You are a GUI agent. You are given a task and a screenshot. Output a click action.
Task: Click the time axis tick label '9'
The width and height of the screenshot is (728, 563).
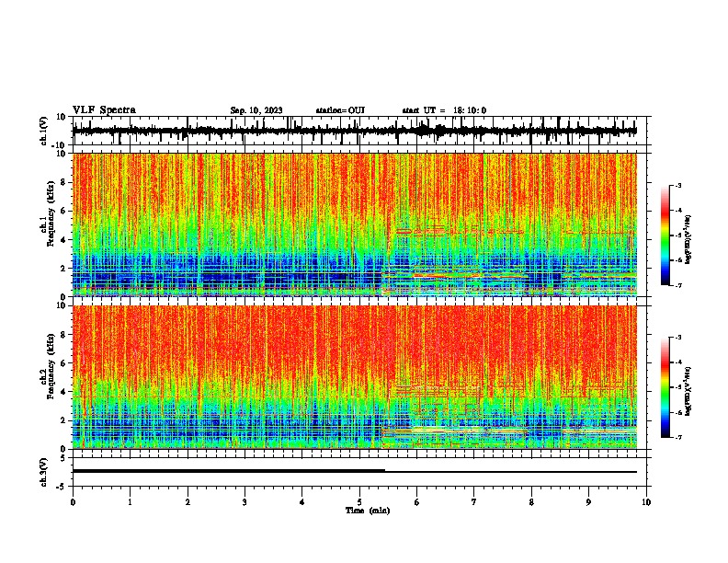588,502
